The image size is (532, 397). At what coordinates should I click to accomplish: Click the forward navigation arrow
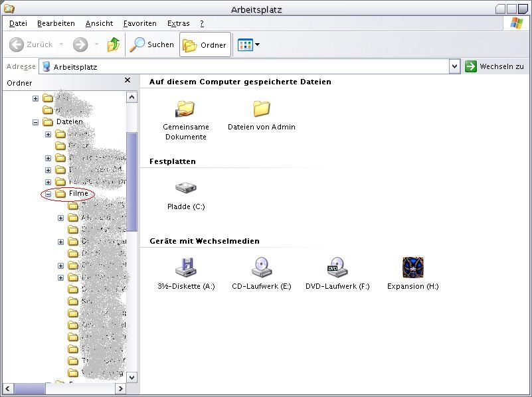pos(80,44)
